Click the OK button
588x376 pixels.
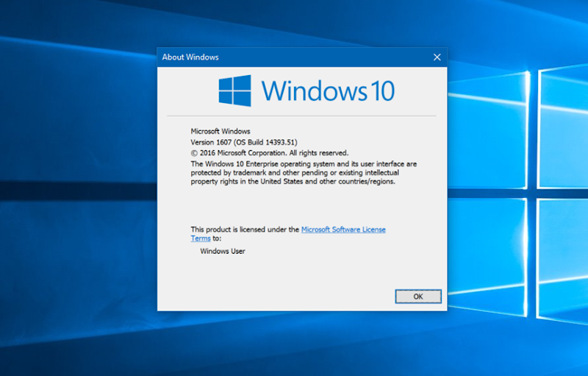pyautogui.click(x=418, y=297)
